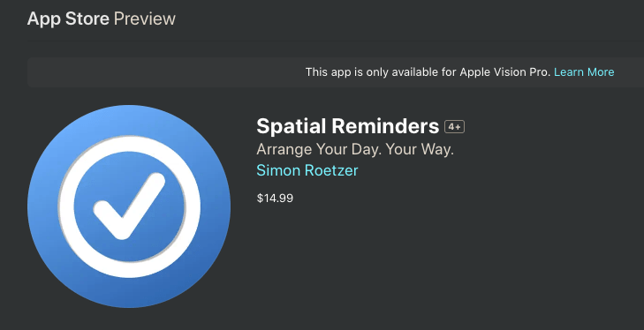This screenshot has width=644, height=330.
Task: Open the Learn More link
Action: [x=584, y=72]
